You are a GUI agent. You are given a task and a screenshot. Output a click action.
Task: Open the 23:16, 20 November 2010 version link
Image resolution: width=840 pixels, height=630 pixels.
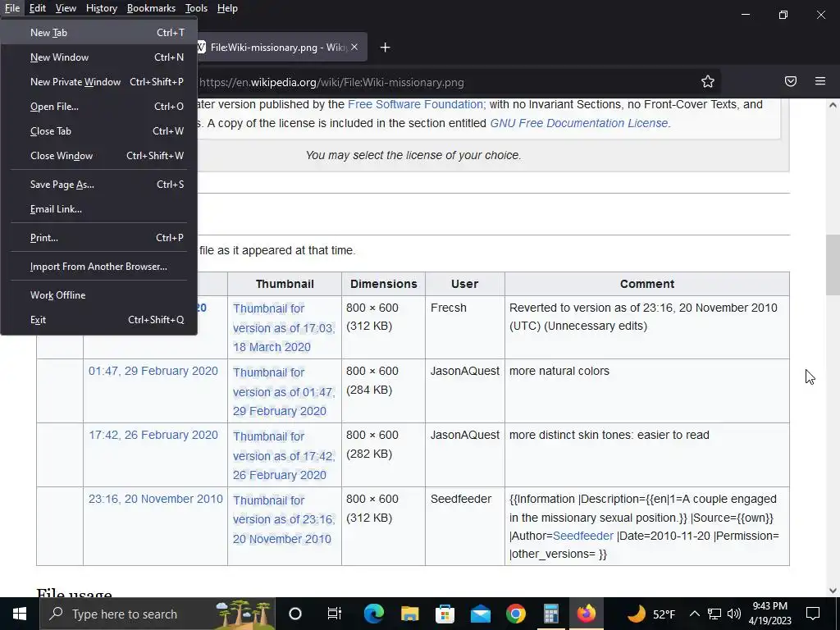(155, 499)
